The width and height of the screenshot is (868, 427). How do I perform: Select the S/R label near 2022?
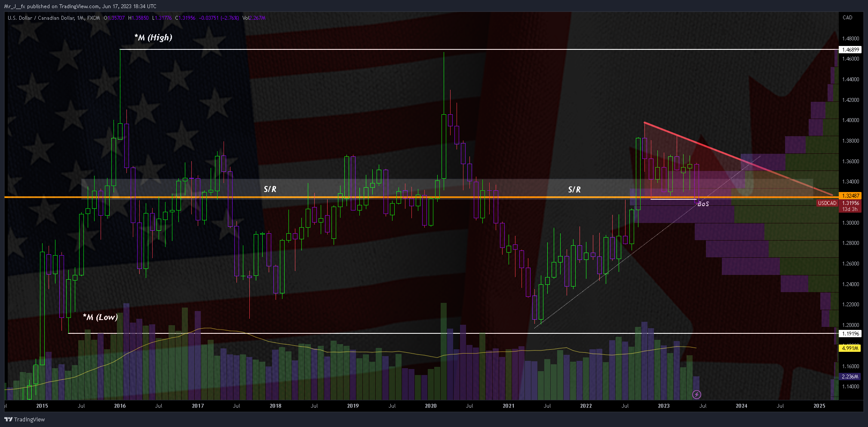pyautogui.click(x=574, y=189)
